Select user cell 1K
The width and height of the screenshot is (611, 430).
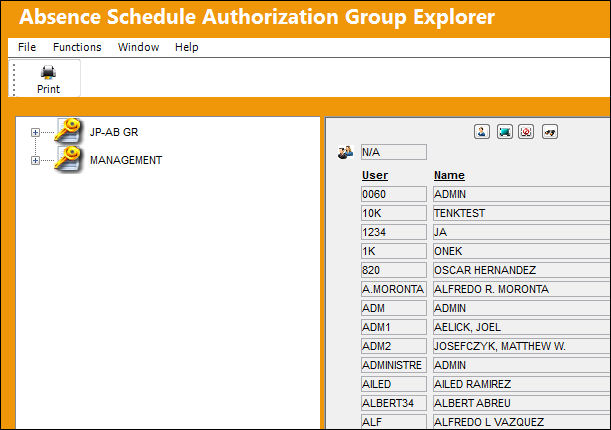(x=394, y=251)
